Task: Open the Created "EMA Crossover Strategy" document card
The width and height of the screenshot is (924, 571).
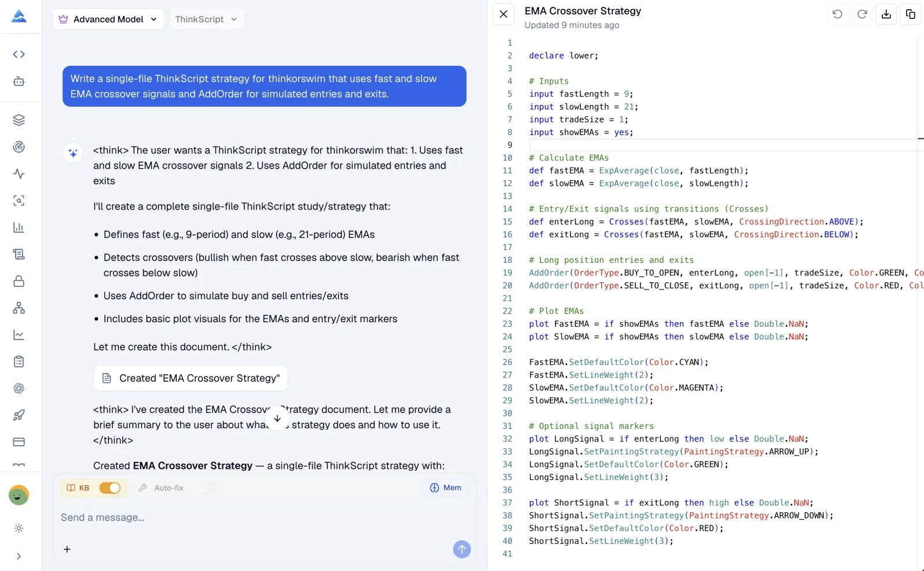Action: pos(191,378)
